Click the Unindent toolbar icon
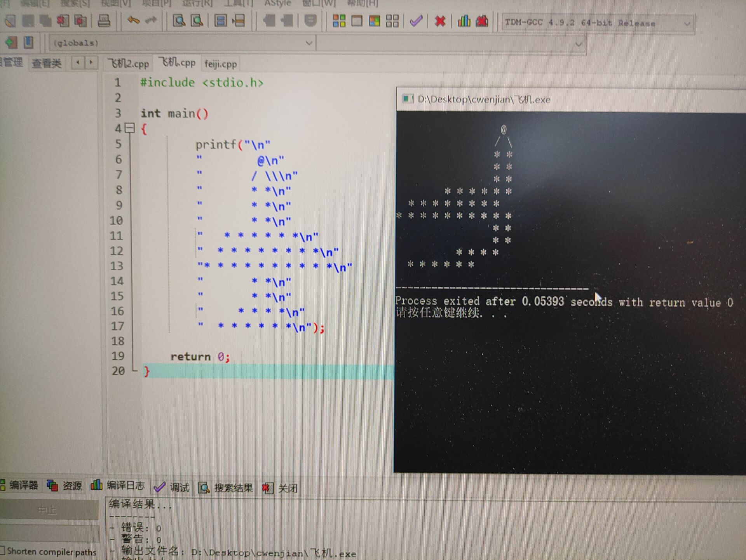746x560 pixels. 287,21
